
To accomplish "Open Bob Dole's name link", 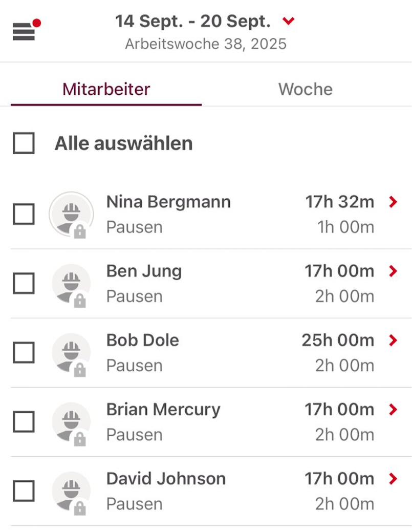I will pyautogui.click(x=143, y=341).
